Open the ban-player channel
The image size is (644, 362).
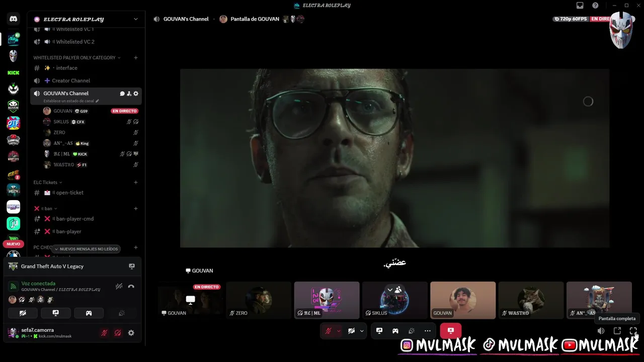click(86, 231)
